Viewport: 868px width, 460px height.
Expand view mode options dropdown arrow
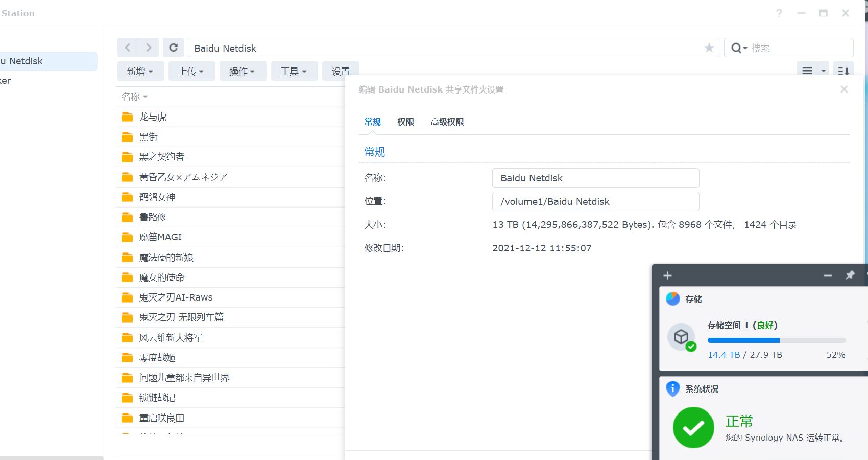pyautogui.click(x=823, y=71)
